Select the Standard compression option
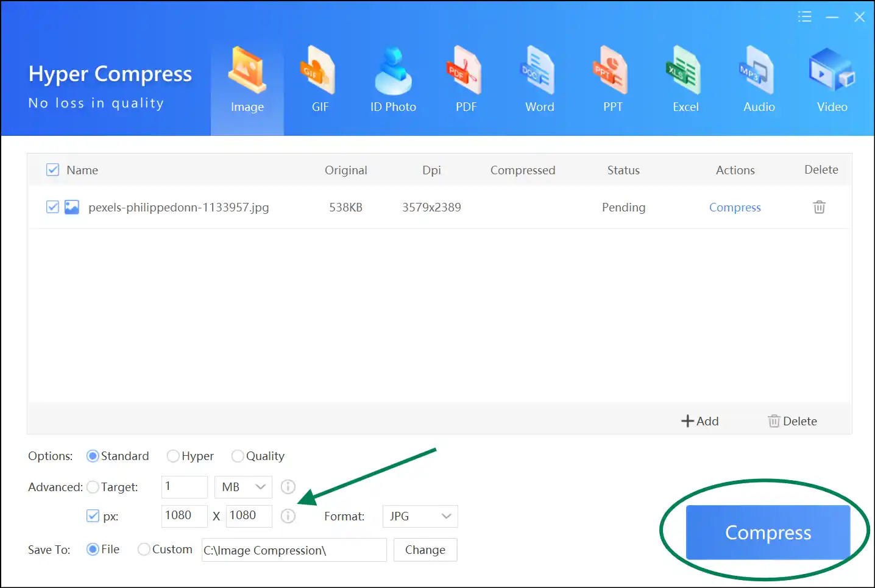Image resolution: width=875 pixels, height=588 pixels. tap(118, 456)
